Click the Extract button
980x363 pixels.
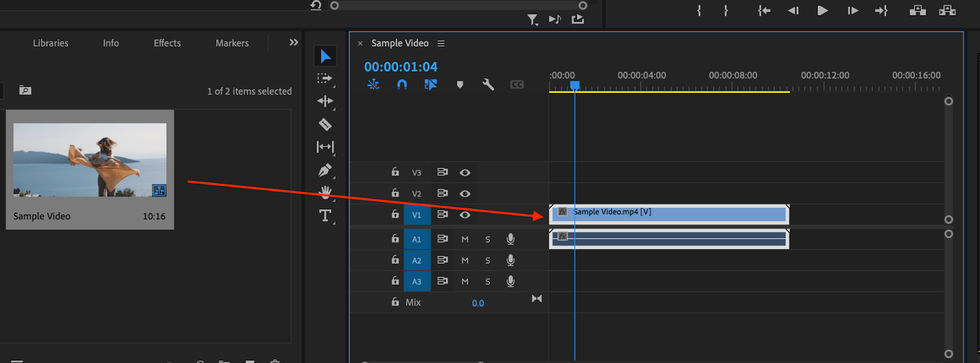pos(948,10)
